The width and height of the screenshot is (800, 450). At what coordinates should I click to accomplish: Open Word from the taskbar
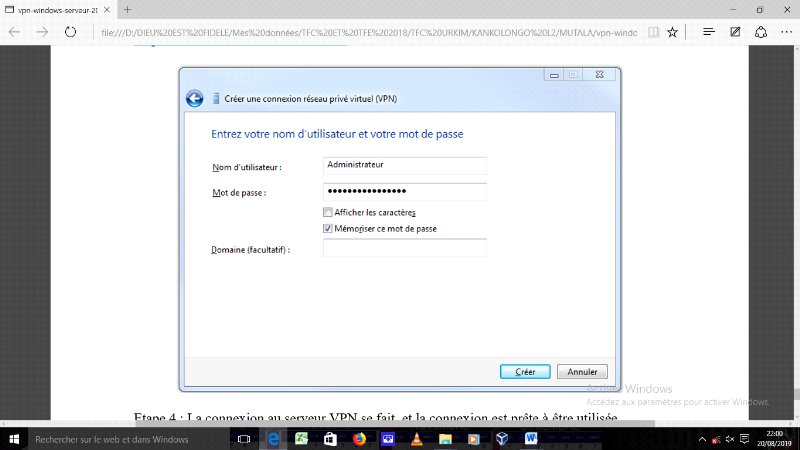[x=531, y=439]
